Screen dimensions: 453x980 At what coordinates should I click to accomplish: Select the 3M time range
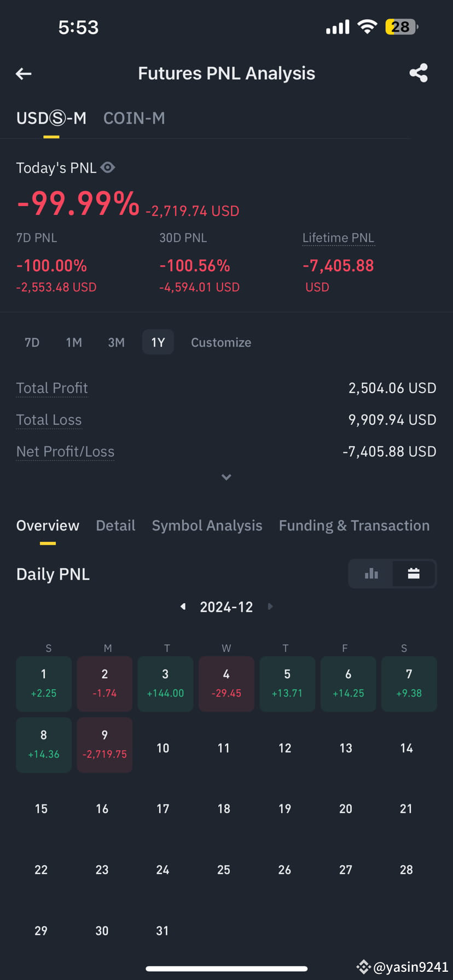tap(117, 342)
